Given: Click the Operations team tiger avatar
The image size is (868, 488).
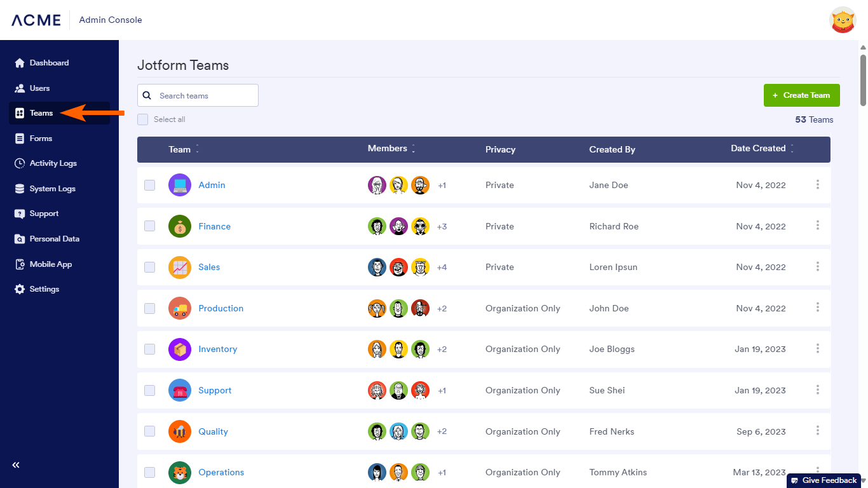Looking at the screenshot, I should point(180,472).
